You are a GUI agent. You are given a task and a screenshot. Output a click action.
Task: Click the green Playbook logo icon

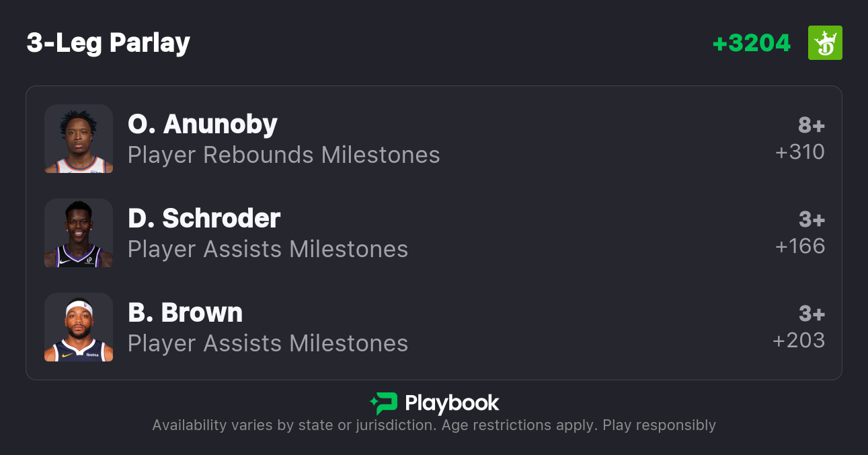pos(384,403)
